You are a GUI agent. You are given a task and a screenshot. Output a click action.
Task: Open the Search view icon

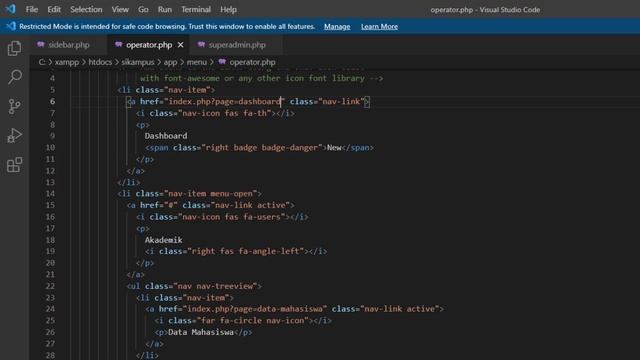(14, 77)
